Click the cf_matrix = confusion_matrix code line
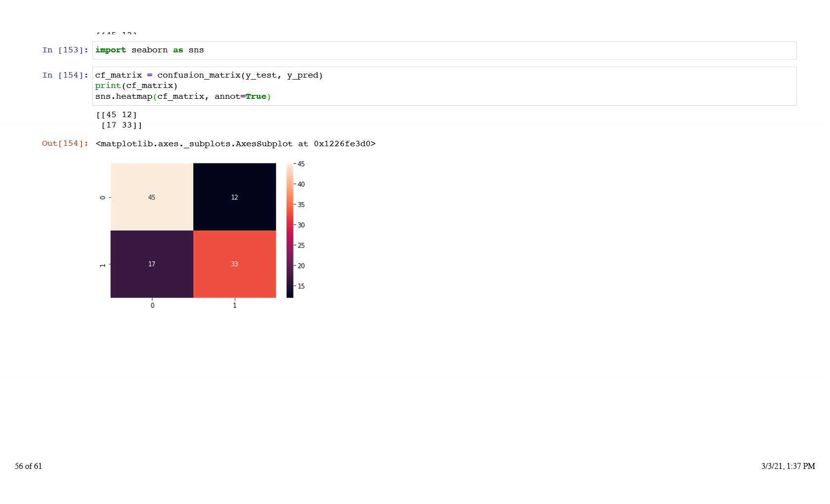 pos(208,75)
